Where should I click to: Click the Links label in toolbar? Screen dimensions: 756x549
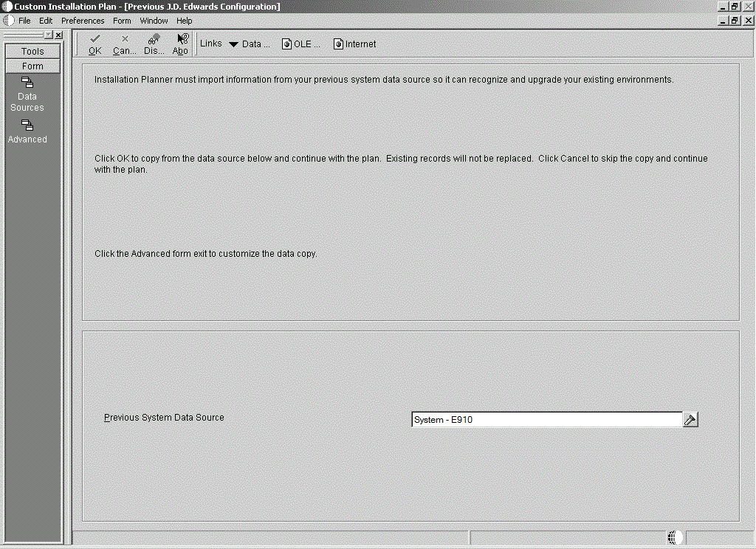coord(210,44)
